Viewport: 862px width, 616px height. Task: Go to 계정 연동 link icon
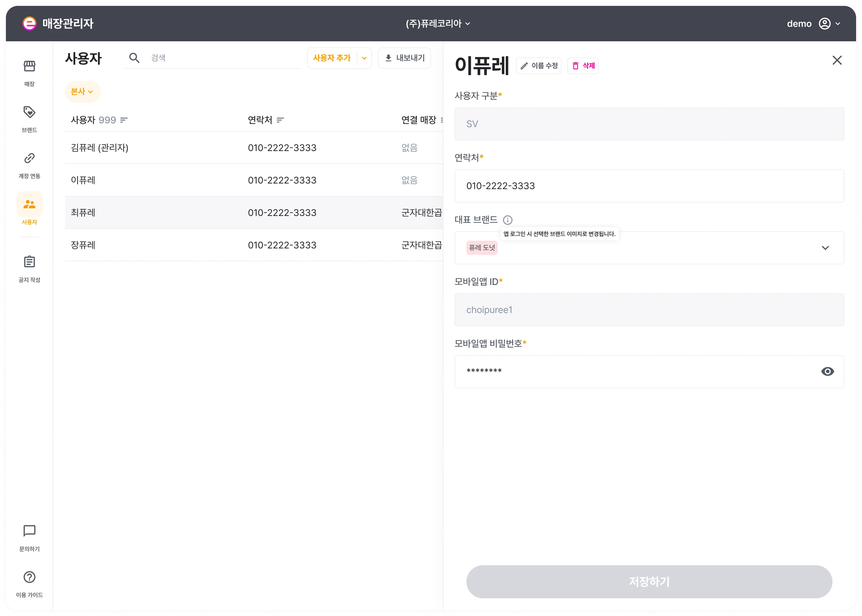click(x=29, y=158)
